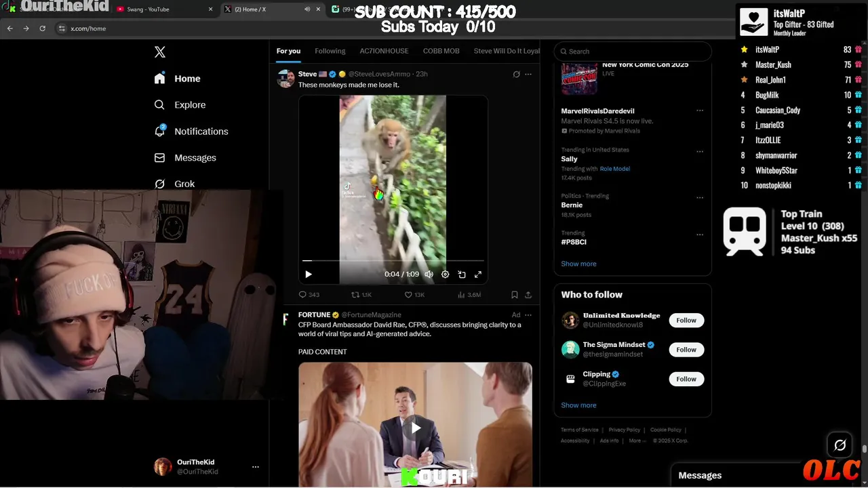Click Grok icon on Steve's post
Image resolution: width=868 pixels, height=488 pixels.
click(516, 74)
